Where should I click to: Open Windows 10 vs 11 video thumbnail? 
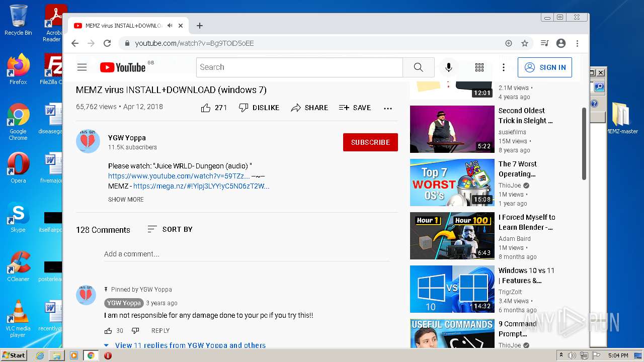452,289
